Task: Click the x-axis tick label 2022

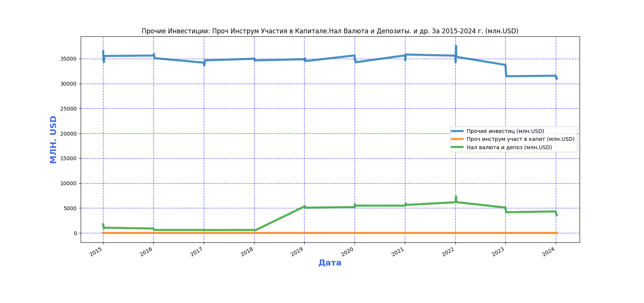Action: coord(449,251)
